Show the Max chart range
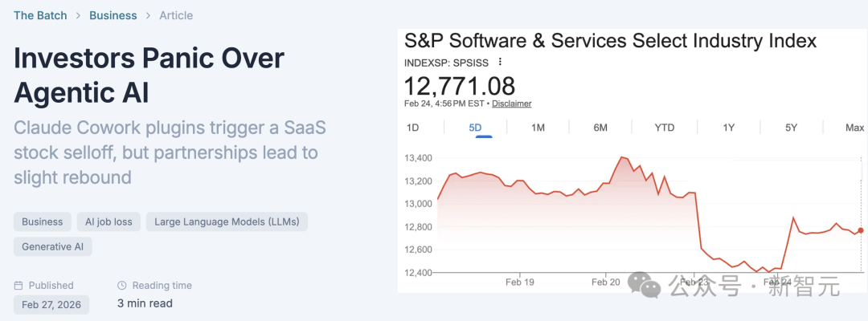Viewport: 868px width, 321px height. [854, 128]
